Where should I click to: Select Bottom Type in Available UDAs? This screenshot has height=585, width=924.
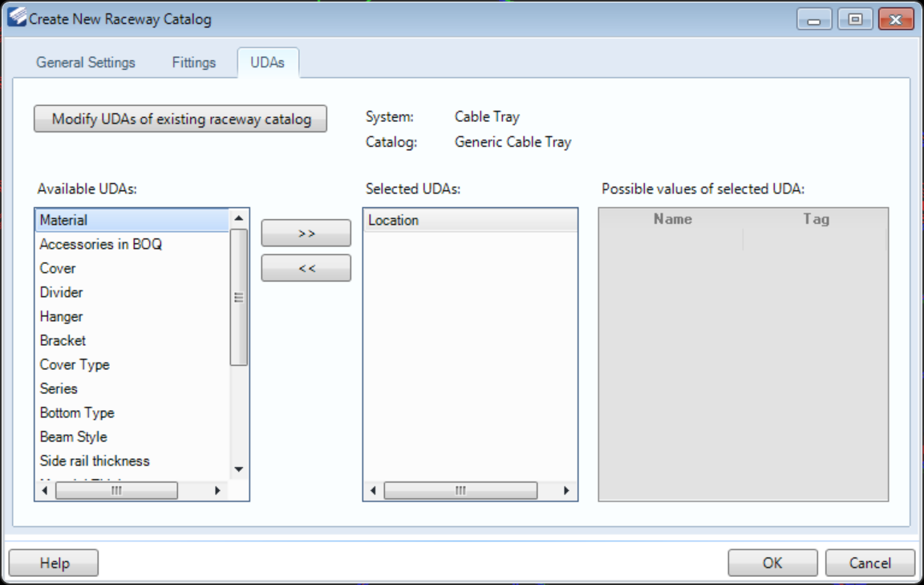[132, 413]
